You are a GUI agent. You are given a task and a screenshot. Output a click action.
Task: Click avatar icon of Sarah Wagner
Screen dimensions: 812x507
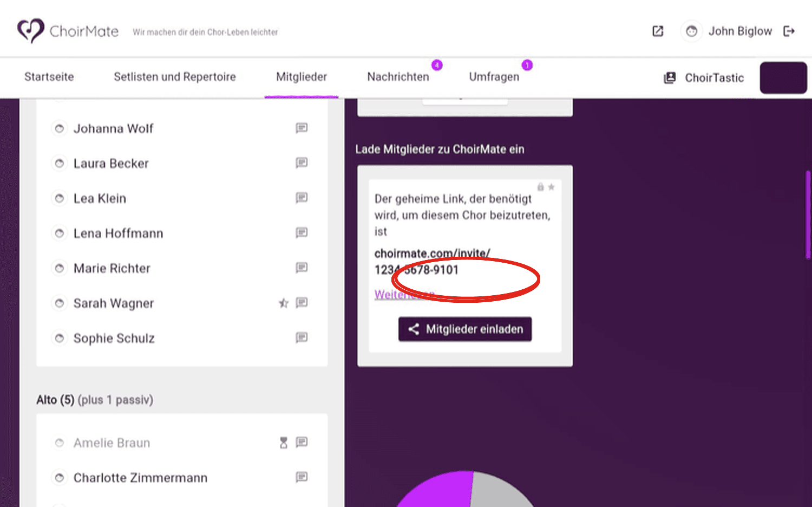tap(60, 303)
